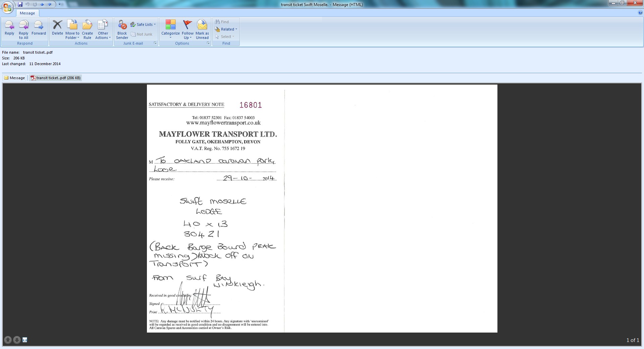Viewport: 644px width, 349px height.
Task: Click the '1 of 1' page indicator
Action: click(633, 340)
